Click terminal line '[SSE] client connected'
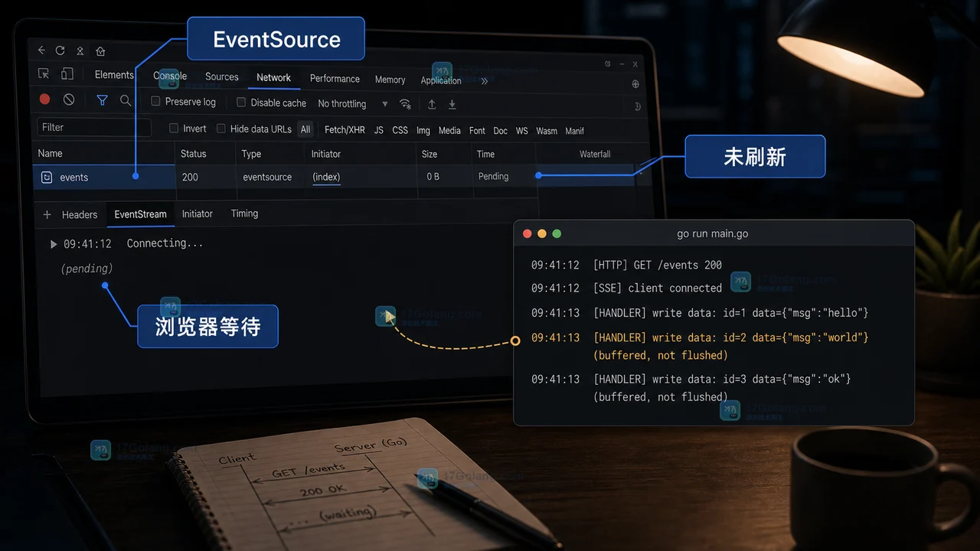The image size is (980, 551). (658, 288)
